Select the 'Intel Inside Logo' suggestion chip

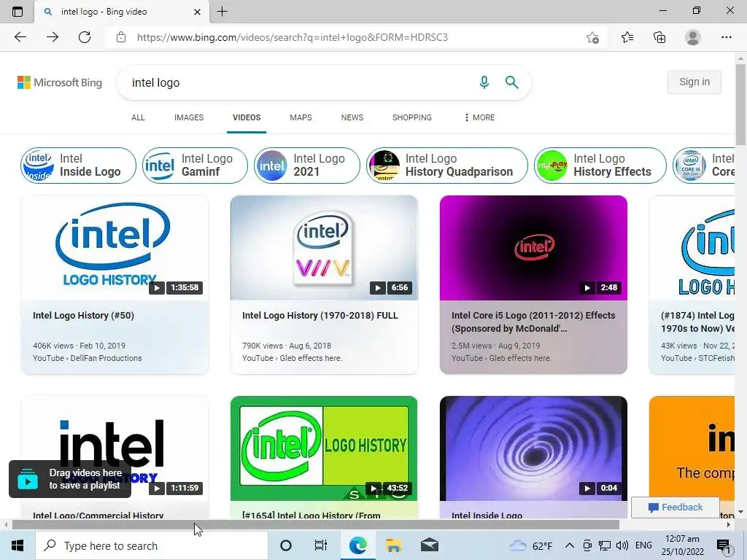pyautogui.click(x=78, y=166)
